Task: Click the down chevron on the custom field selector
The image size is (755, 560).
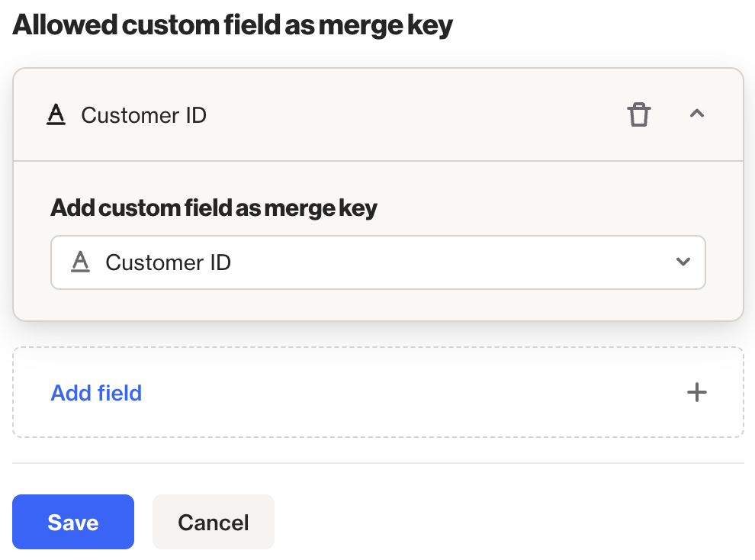Action: 683,262
